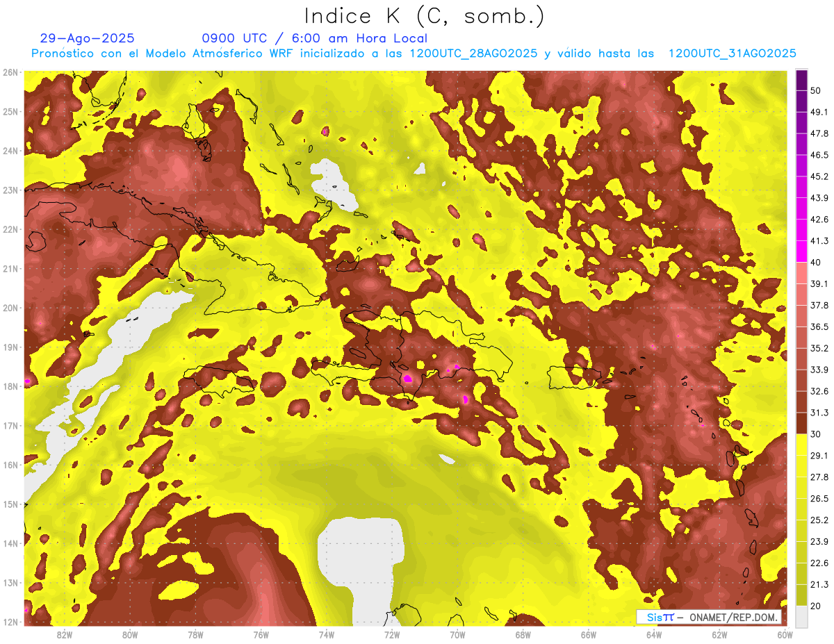Click the colorbar value 20

(815, 606)
